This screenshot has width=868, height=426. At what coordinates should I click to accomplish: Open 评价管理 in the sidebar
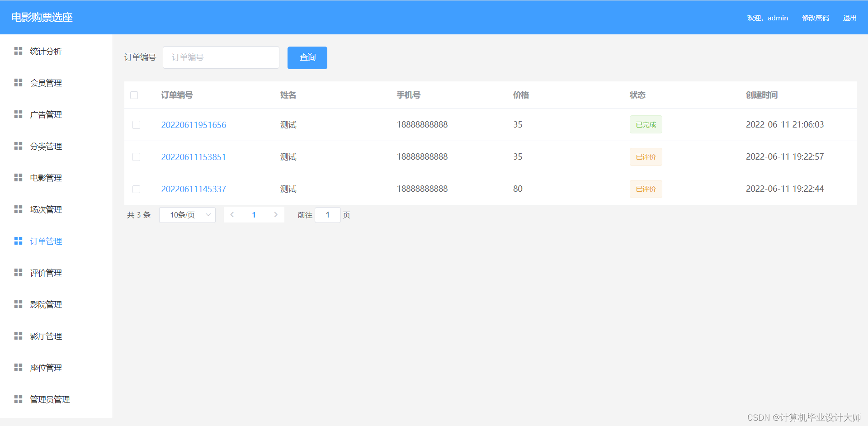coord(46,273)
